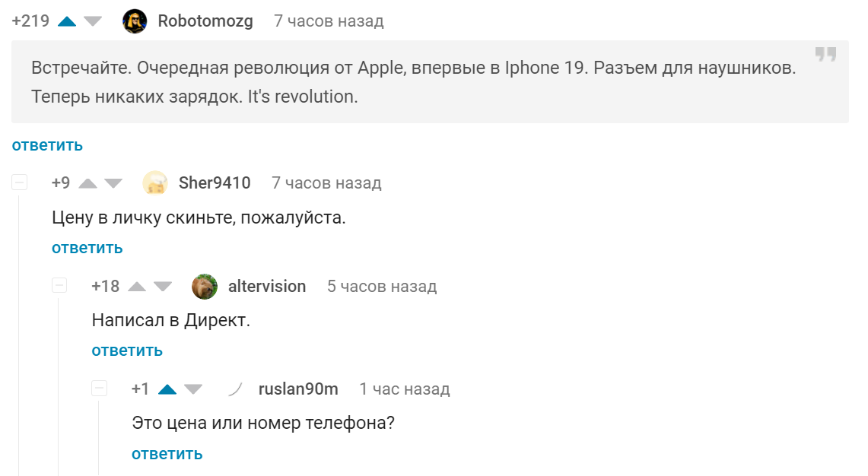The image size is (868, 476).
Task: Collapse altervision's reply thread
Action: [x=59, y=286]
